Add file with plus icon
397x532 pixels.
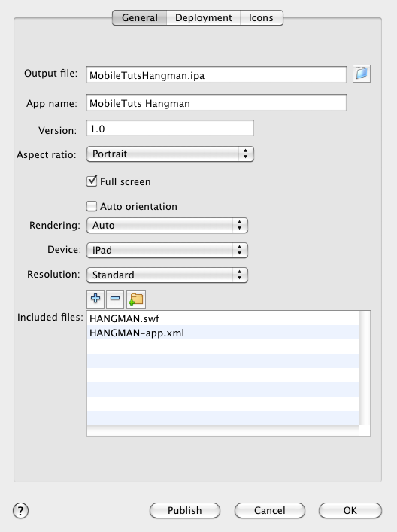[95, 299]
